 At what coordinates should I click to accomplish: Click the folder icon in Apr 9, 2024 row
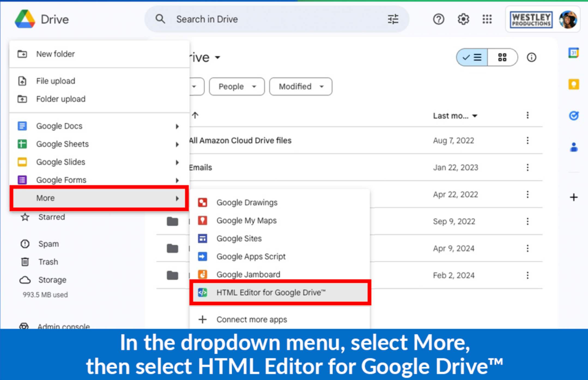point(172,248)
